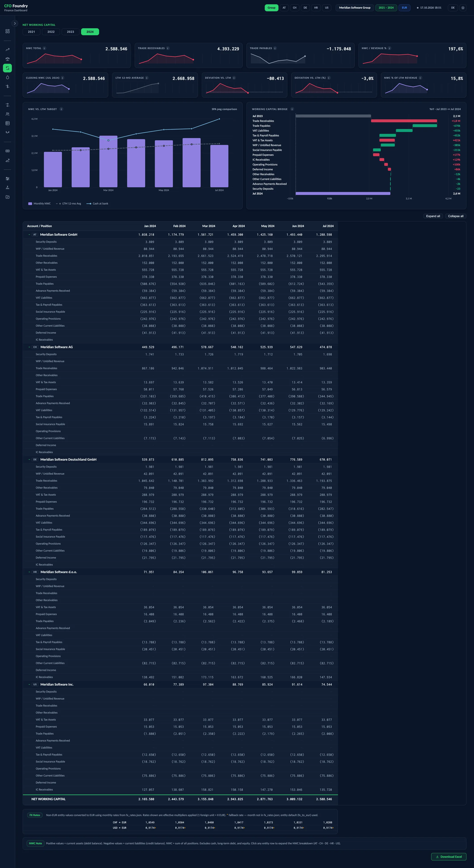Select the 2024 year tab
The image size is (474, 868).
point(90,32)
